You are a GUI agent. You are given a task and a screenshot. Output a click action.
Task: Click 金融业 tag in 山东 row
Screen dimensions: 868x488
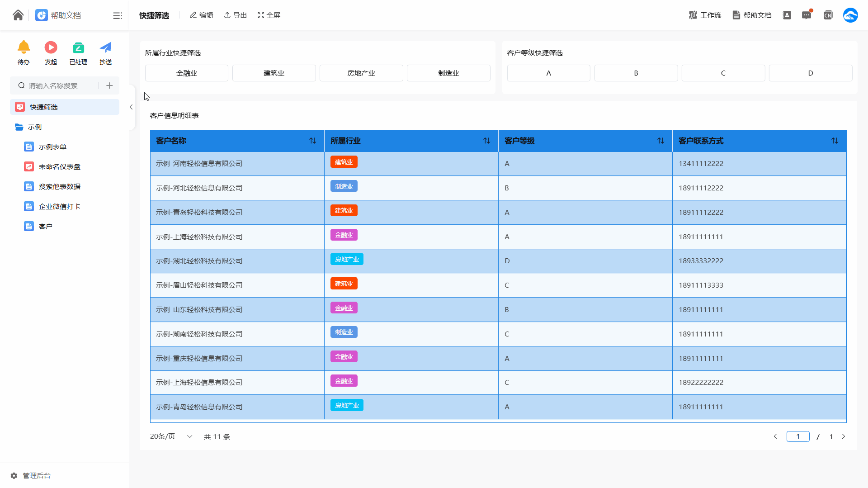click(344, 308)
